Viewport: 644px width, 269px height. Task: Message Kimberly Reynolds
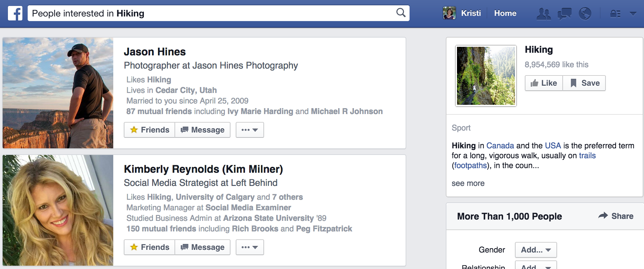click(202, 247)
